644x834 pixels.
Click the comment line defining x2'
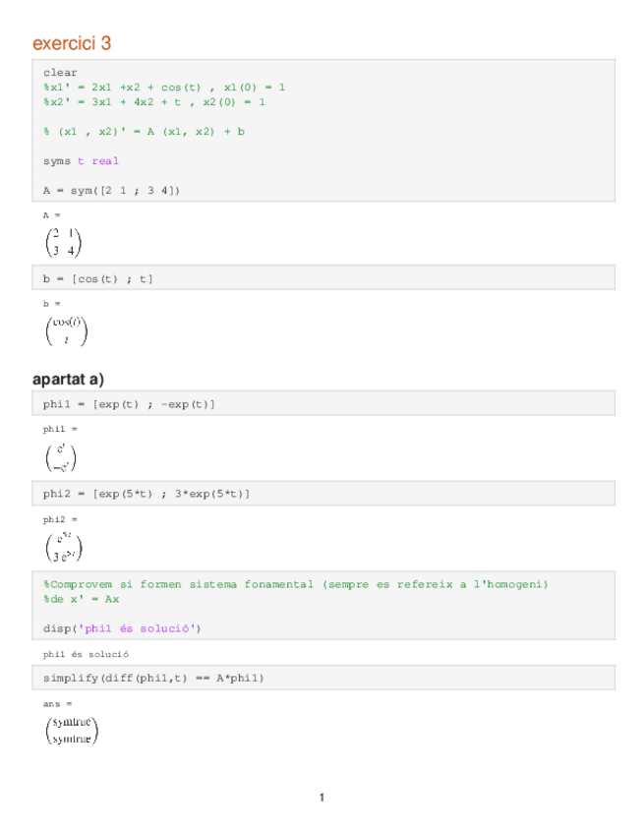[153, 102]
